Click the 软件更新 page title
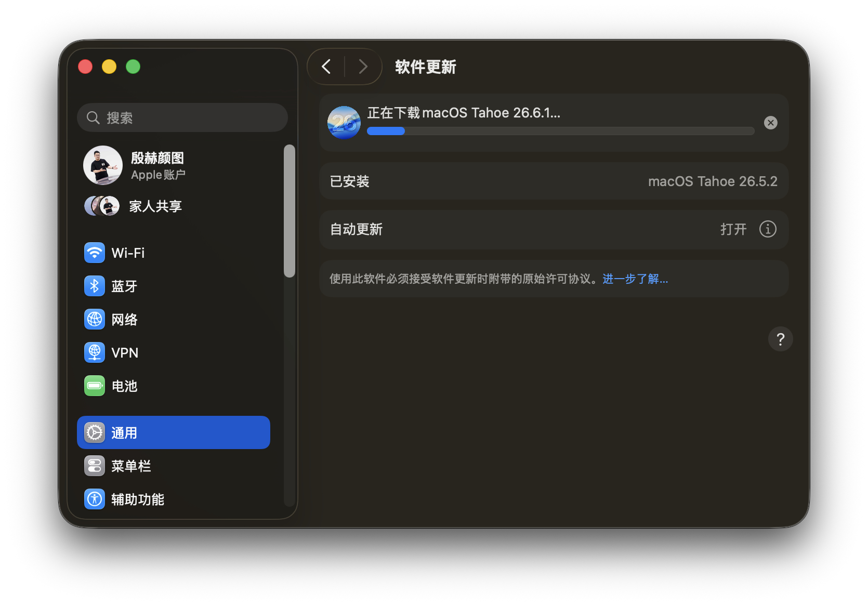The image size is (868, 605). click(x=426, y=67)
